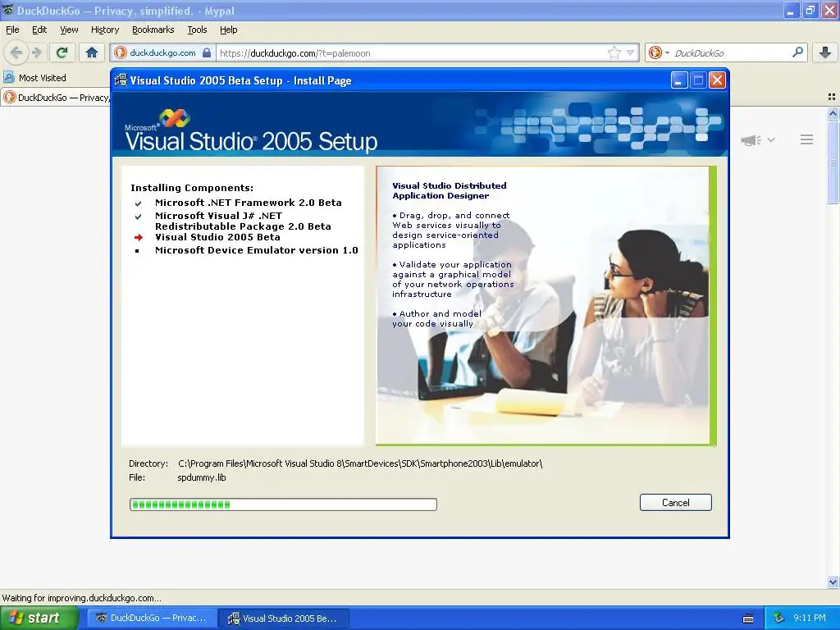Click the DuckDuckGo megaphone icon
The height and width of the screenshot is (630, 840).
click(x=751, y=140)
